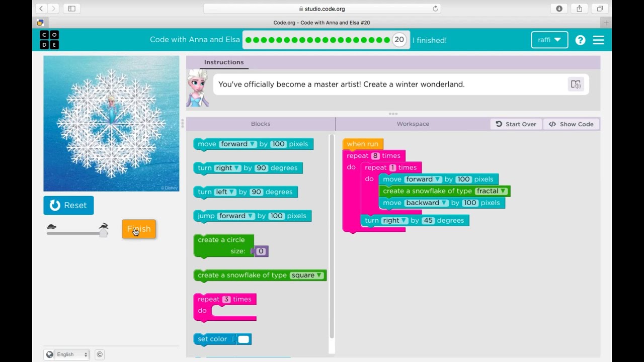The height and width of the screenshot is (362, 644).
Task: Open direction dropdown on turn left toolbox block
Action: click(x=225, y=192)
